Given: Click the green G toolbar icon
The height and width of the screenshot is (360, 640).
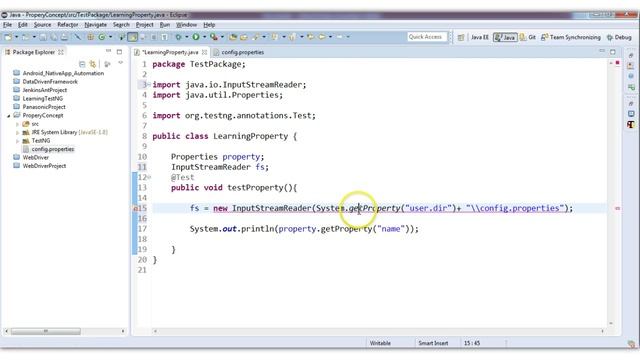Looking at the screenshot, I should pyautogui.click(x=101, y=37).
